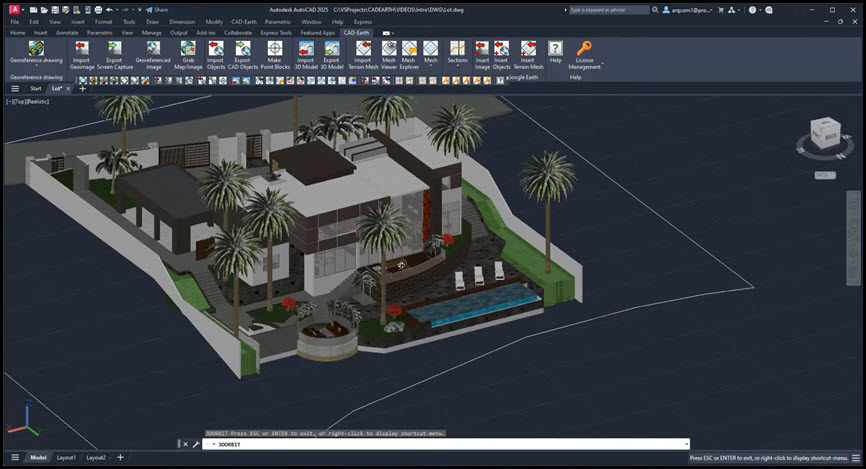Open the File menu
866x469 pixels.
coord(15,22)
